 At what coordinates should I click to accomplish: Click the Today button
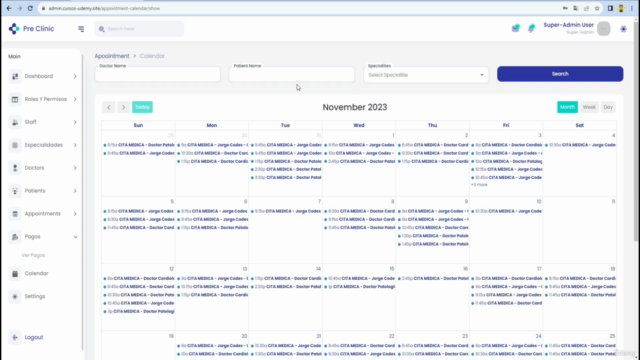(142, 107)
